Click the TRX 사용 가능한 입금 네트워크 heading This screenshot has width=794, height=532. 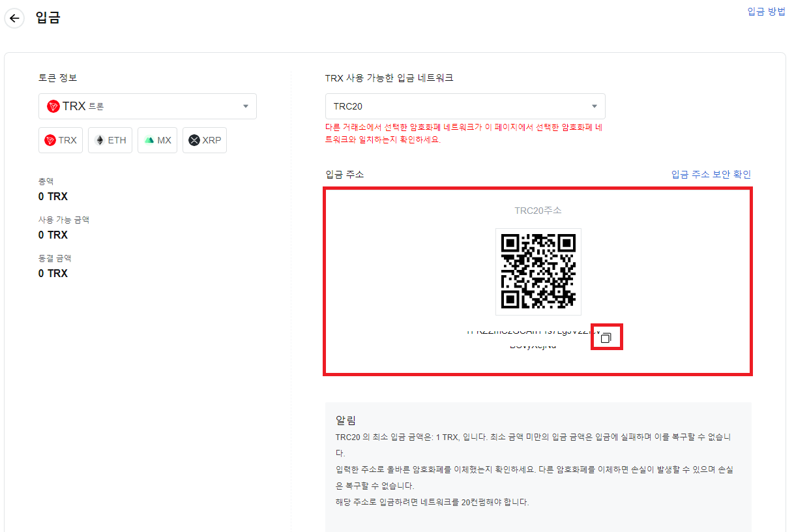click(x=389, y=78)
